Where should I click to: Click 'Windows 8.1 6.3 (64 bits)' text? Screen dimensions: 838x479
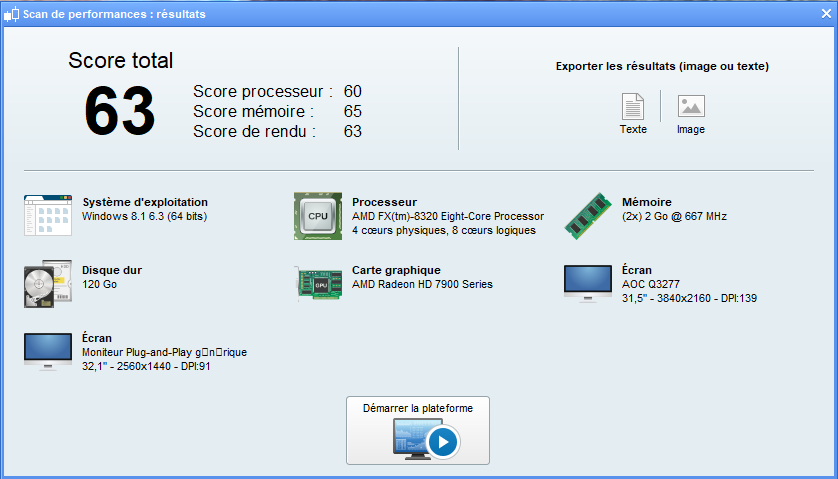[x=144, y=217]
